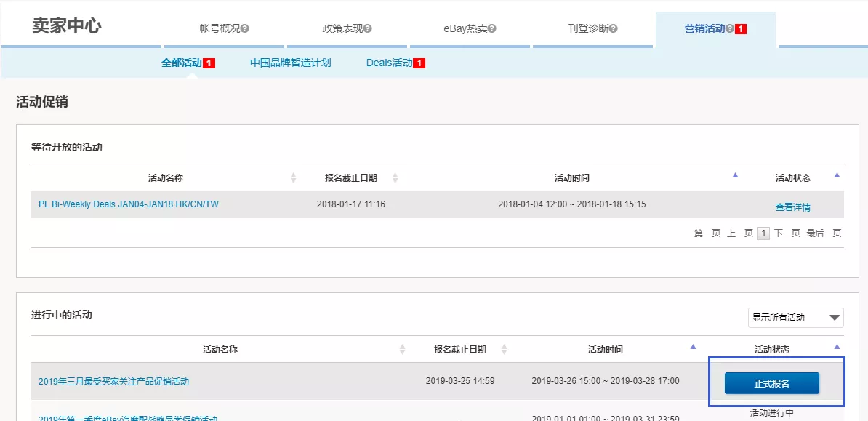This screenshot has width=868, height=421.
Task: Open the 显示所有活动 dropdown
Action: tap(795, 318)
